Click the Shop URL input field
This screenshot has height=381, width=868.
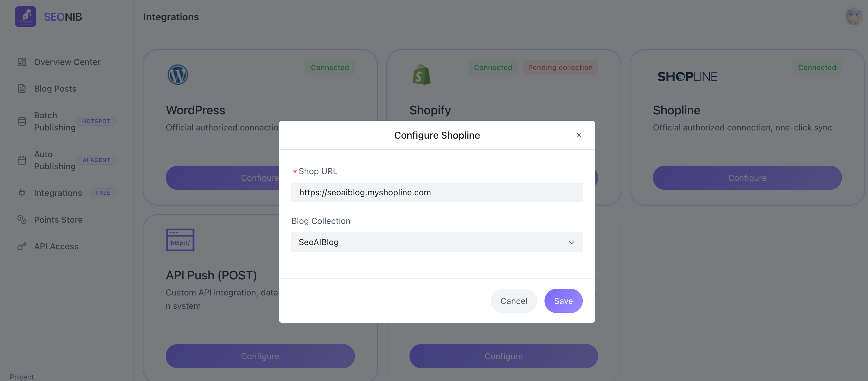(x=437, y=192)
